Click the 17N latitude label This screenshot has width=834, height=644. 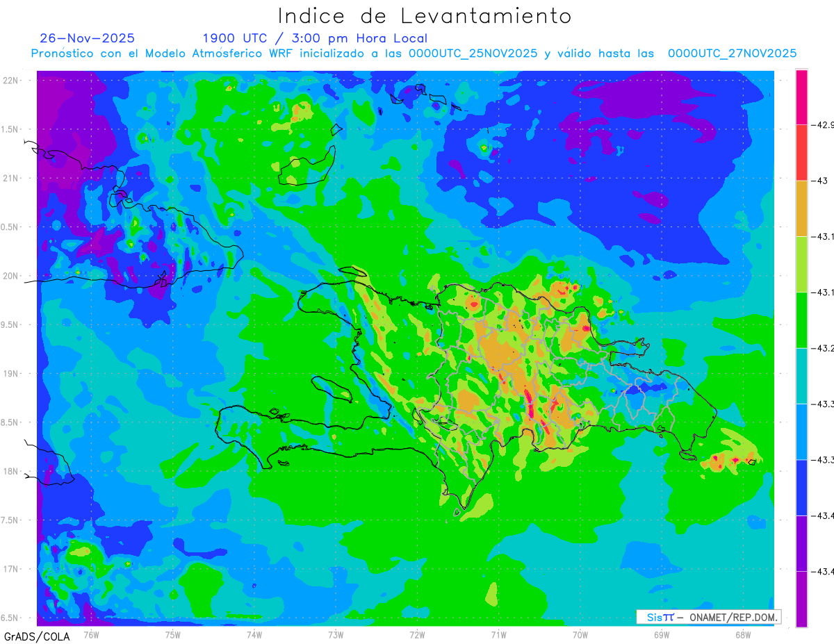10,569
